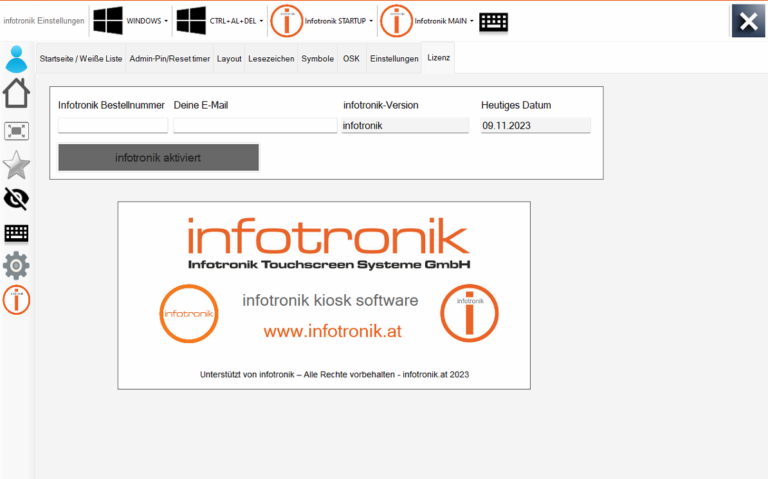Click the right orange i circle logo
768x479 pixels.
tap(469, 313)
